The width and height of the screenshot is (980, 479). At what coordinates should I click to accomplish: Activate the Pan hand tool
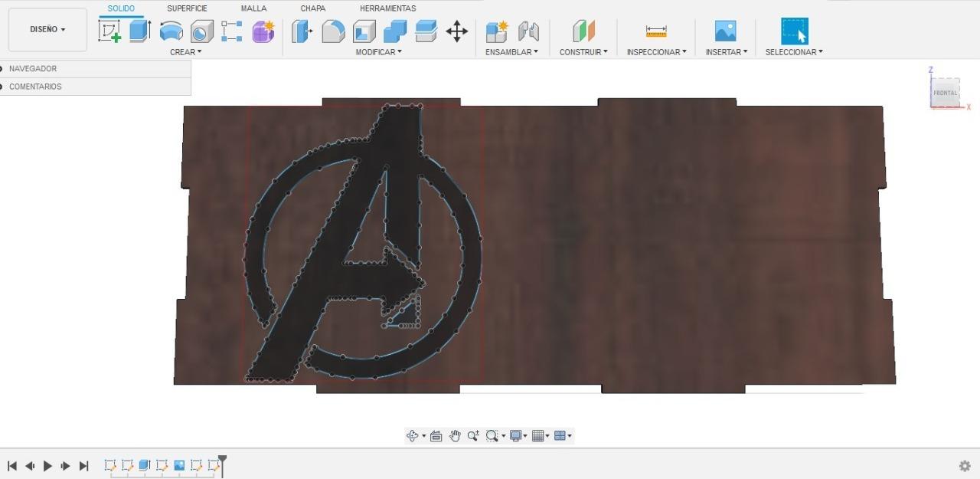tap(455, 436)
